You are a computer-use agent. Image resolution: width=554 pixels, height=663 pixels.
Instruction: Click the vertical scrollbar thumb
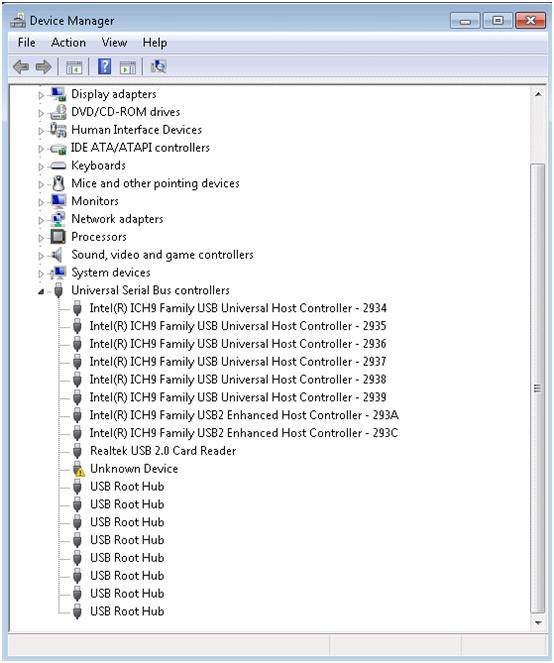[538, 388]
